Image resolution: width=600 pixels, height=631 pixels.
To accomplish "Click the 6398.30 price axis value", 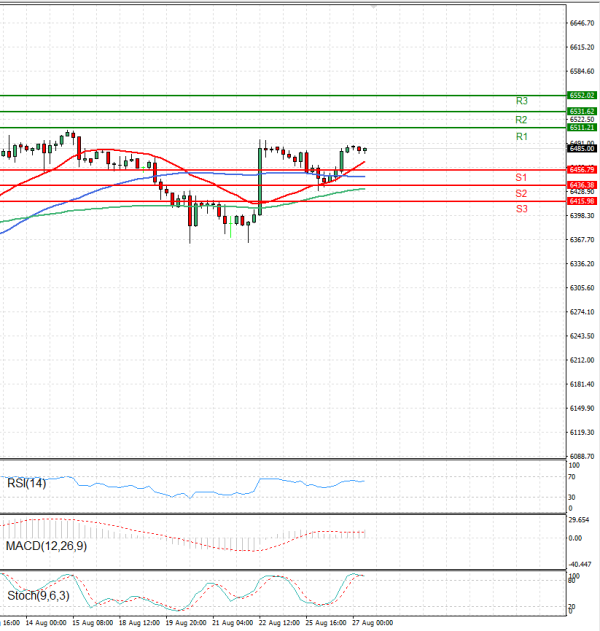I will point(582,216).
